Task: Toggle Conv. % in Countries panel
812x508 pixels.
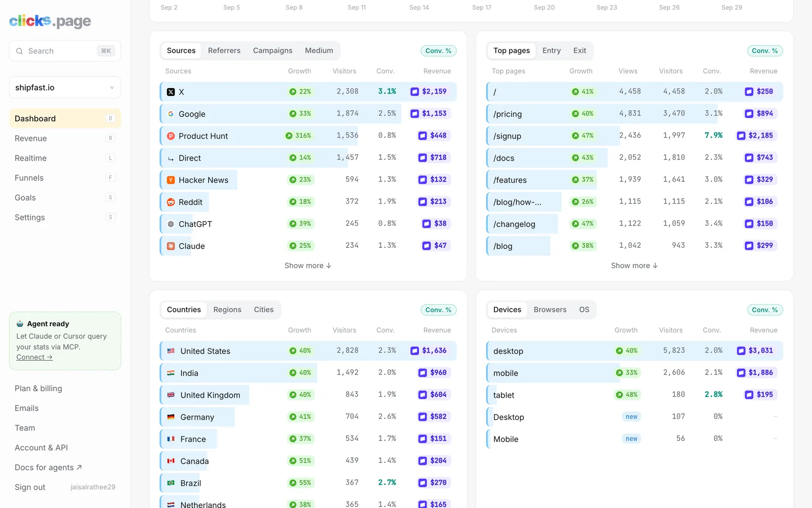Action: tap(438, 310)
